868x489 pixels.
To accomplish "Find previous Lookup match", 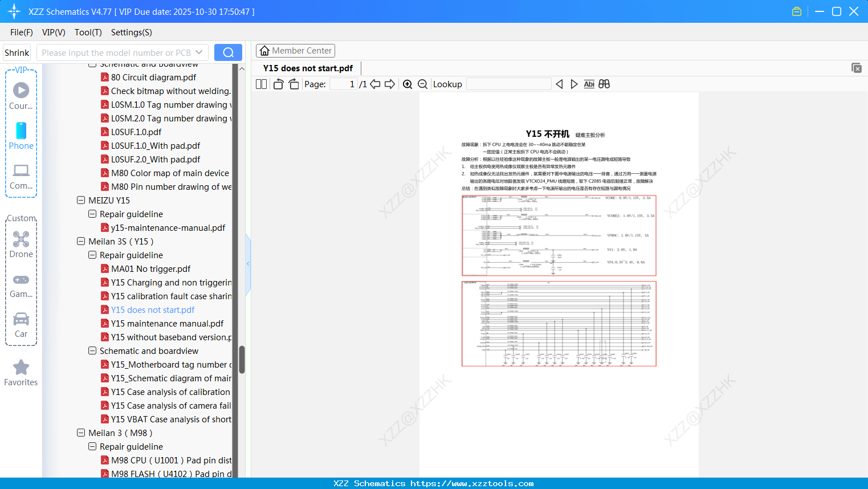I will click(x=559, y=84).
